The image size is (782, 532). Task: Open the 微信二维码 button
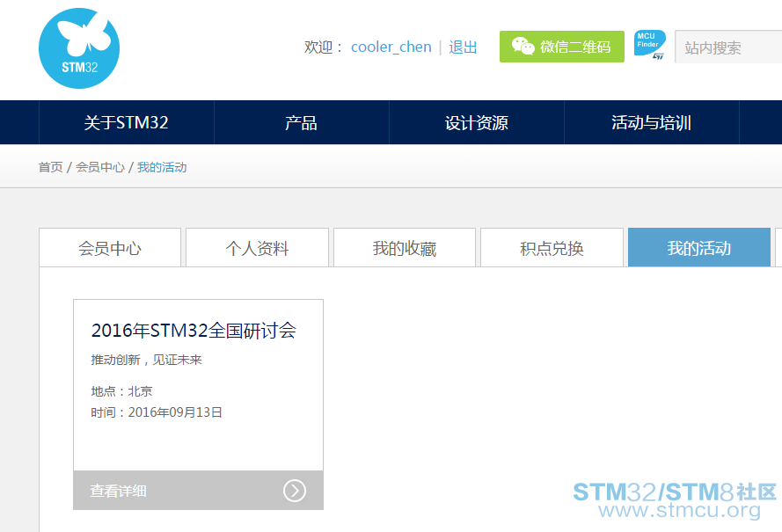coord(561,47)
